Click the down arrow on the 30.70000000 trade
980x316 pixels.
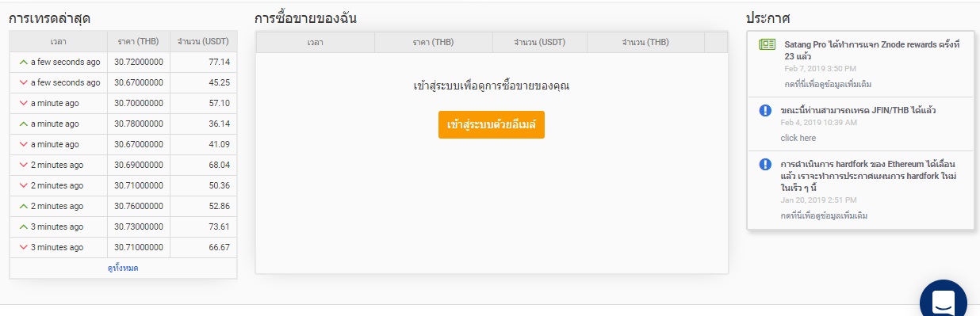point(24,103)
